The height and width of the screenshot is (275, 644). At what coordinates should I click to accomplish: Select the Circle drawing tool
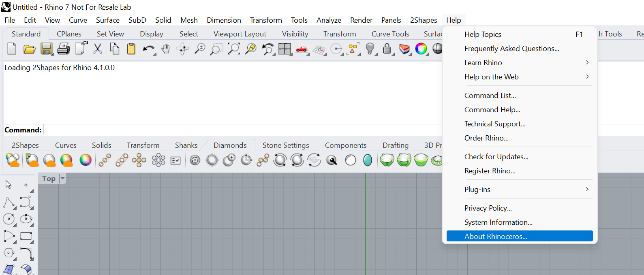tap(9, 219)
